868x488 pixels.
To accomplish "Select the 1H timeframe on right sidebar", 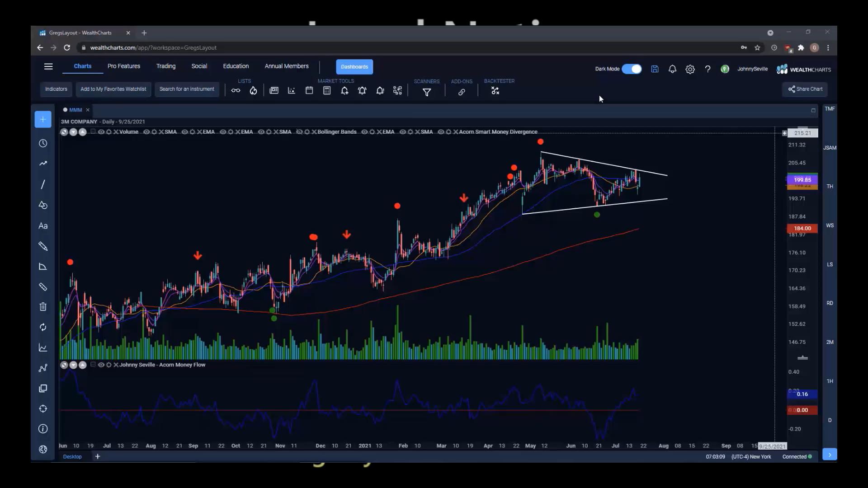I will (x=830, y=381).
